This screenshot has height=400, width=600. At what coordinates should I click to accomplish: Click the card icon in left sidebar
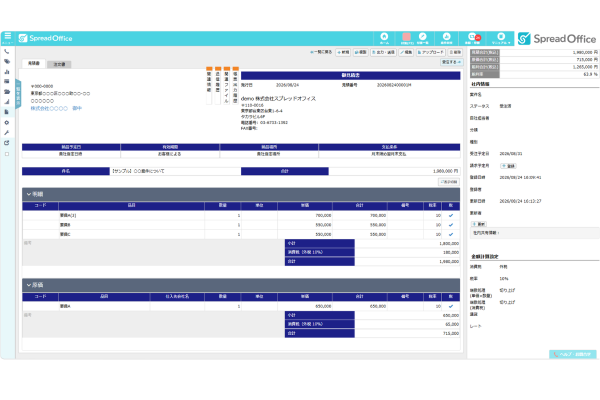click(7, 81)
